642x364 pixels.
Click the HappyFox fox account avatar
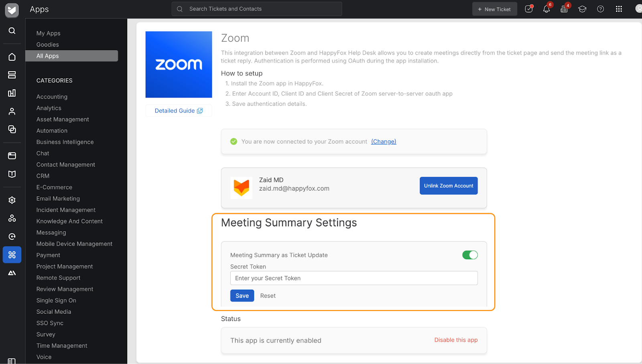[242, 187]
